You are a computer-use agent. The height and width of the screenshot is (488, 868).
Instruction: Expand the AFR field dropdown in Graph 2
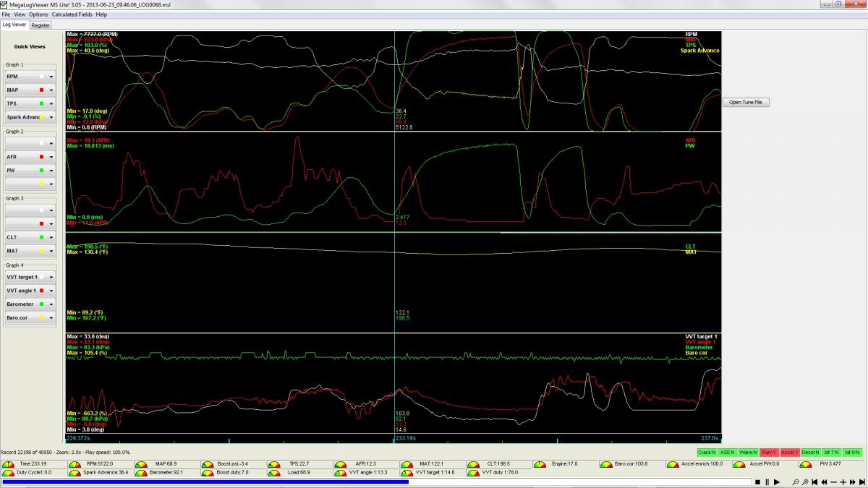(x=51, y=157)
